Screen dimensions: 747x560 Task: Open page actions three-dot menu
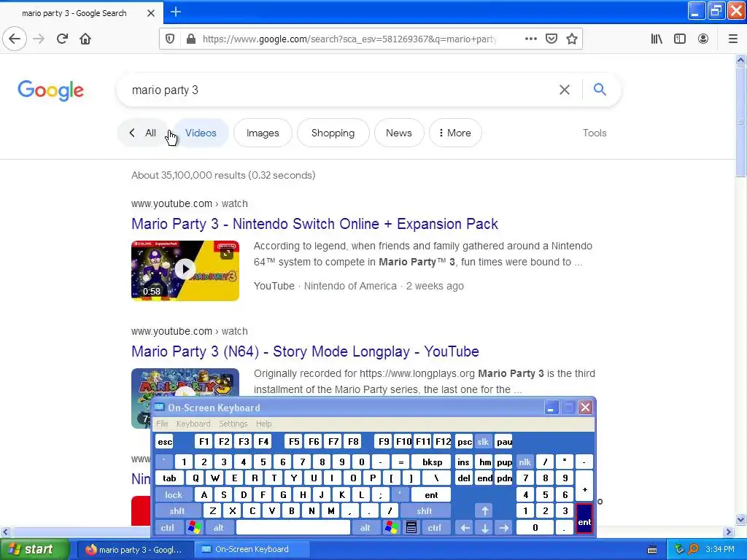pyautogui.click(x=531, y=39)
